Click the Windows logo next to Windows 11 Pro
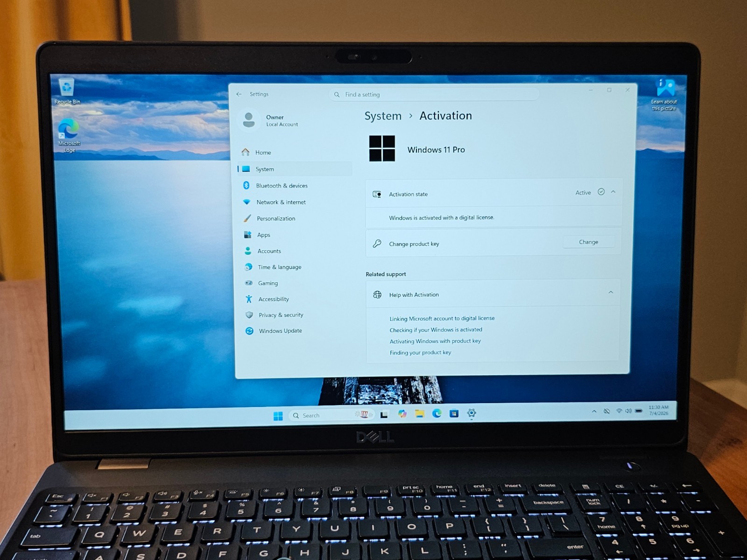 pos(382,148)
